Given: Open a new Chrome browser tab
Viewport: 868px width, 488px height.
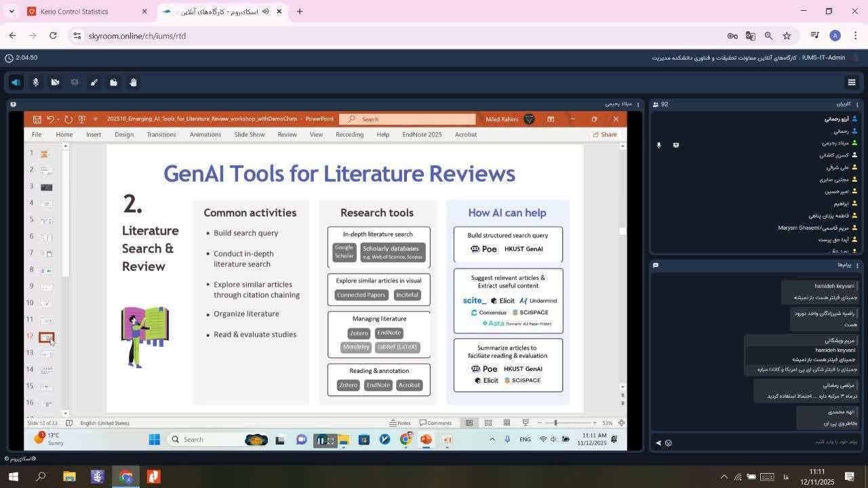Looking at the screenshot, I should pyautogui.click(x=300, y=12).
